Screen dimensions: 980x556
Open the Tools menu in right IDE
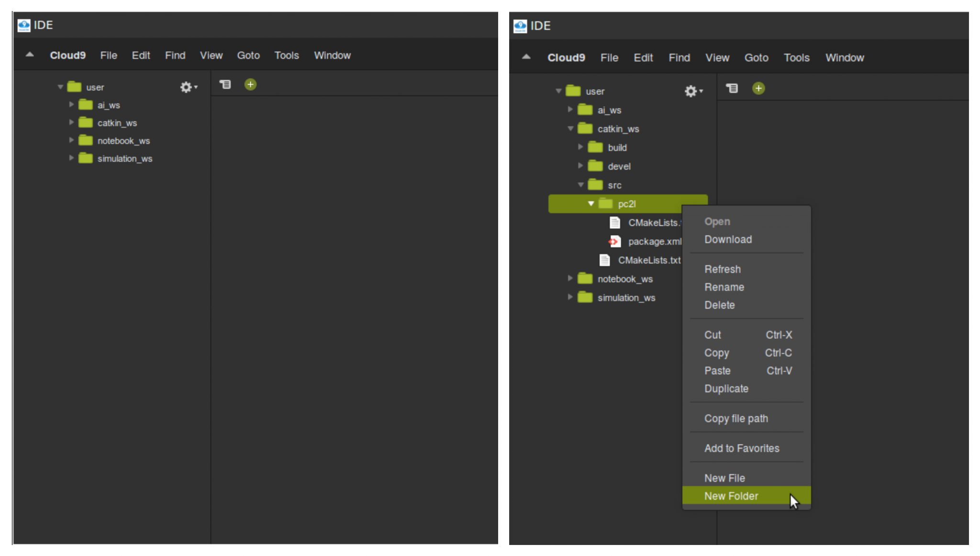coord(796,58)
